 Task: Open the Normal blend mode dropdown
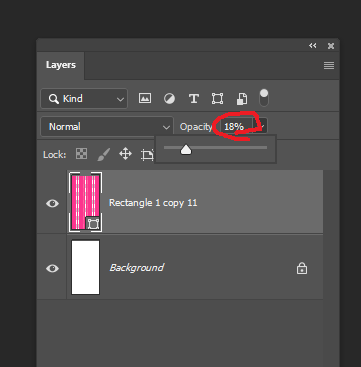coord(107,127)
